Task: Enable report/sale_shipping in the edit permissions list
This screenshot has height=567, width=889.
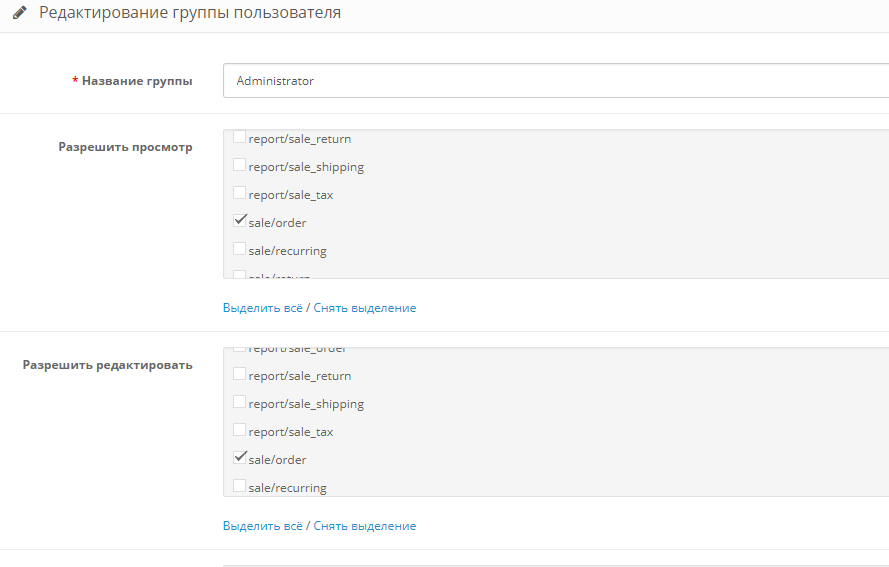Action: point(240,403)
